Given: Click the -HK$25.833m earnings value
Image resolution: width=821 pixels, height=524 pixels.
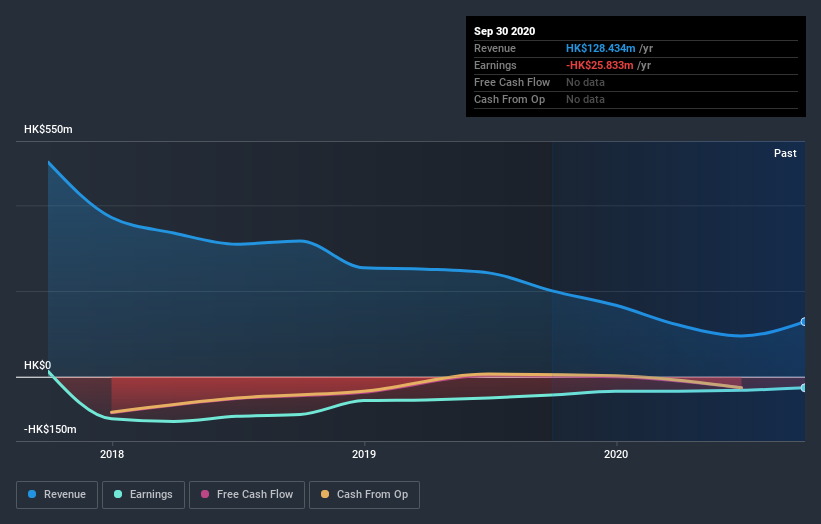Looking at the screenshot, I should pos(600,65).
